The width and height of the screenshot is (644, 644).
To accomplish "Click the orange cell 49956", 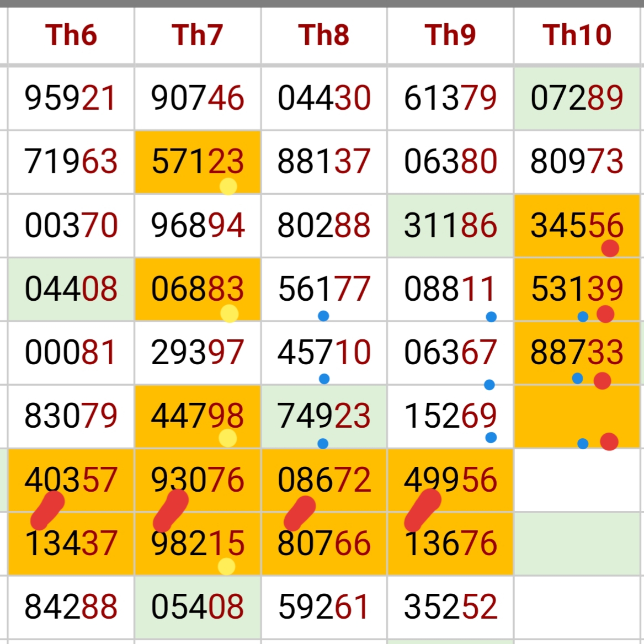I will coord(450,479).
